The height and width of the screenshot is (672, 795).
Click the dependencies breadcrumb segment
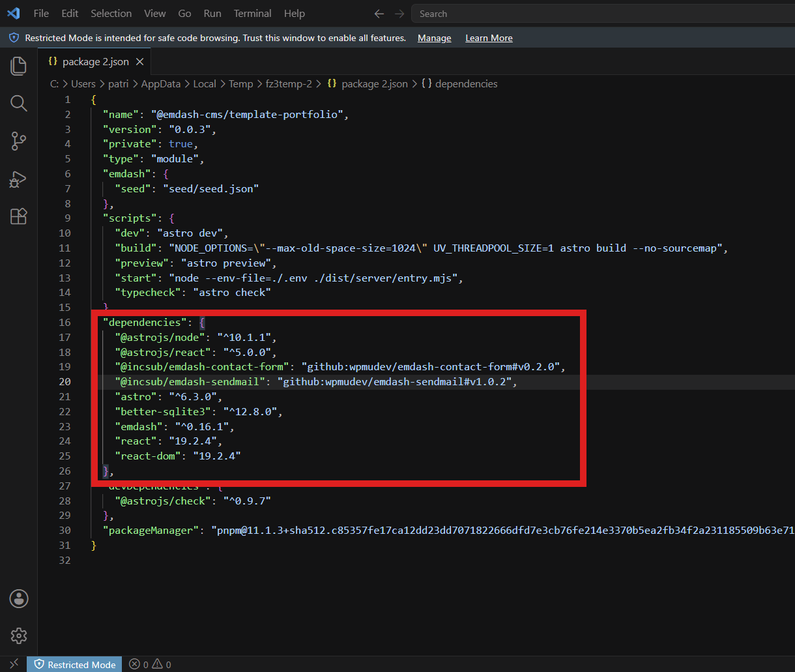(460, 84)
